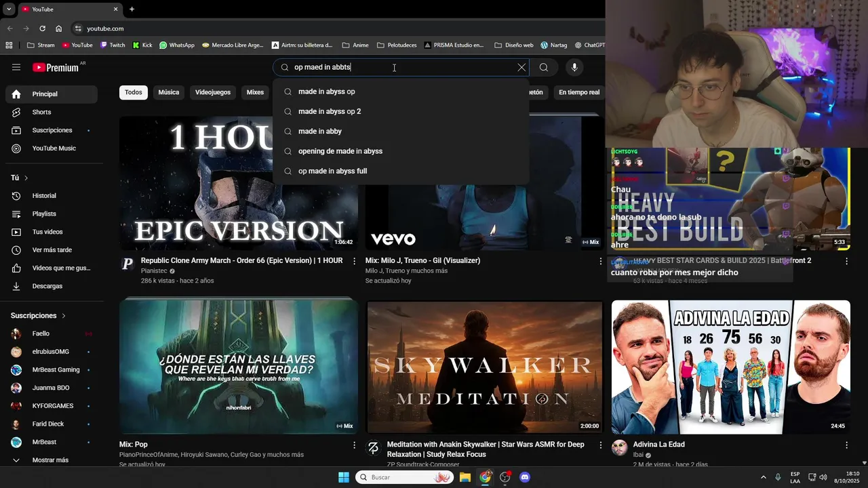Open the Juanma BDO channel subscription
The image size is (868, 488).
click(x=52, y=388)
